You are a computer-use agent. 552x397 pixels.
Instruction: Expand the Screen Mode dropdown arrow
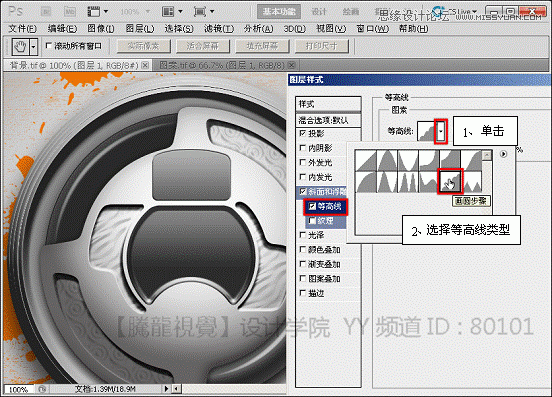212,12
